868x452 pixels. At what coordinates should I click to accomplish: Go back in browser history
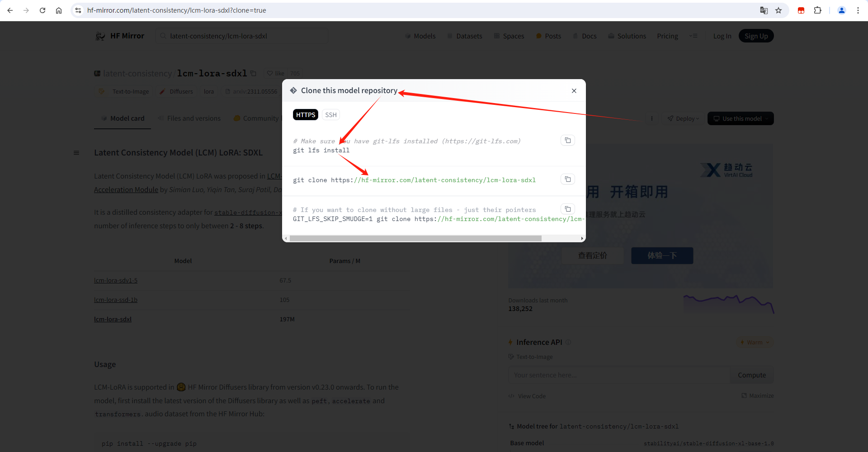tap(10, 10)
